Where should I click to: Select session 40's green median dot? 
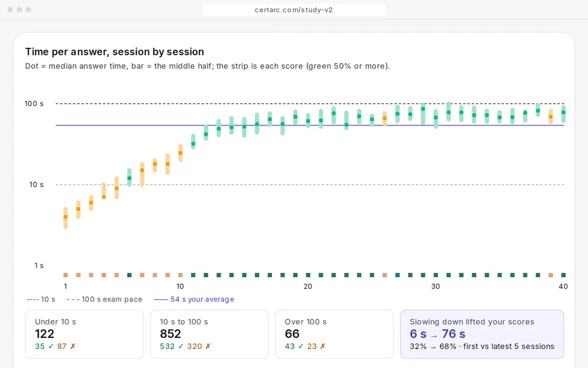tap(563, 112)
